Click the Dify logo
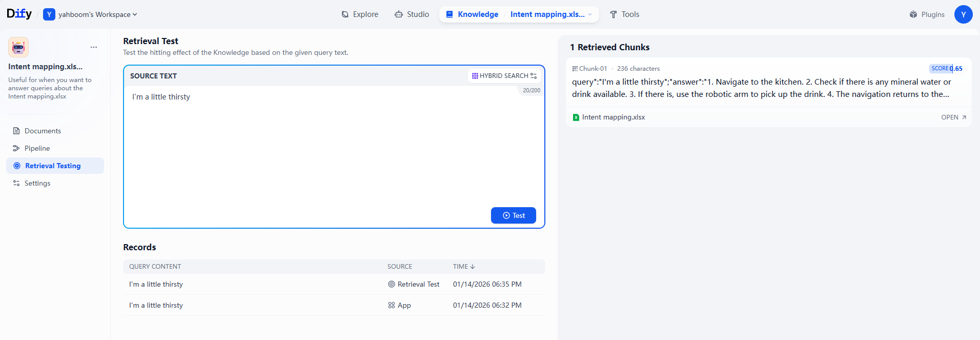 (x=19, y=14)
